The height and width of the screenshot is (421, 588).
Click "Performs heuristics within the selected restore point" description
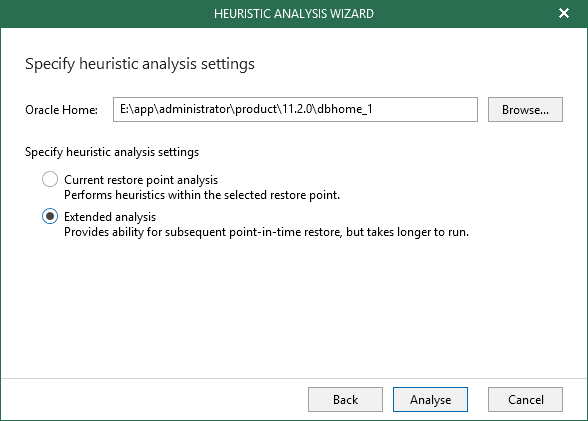tap(202, 195)
